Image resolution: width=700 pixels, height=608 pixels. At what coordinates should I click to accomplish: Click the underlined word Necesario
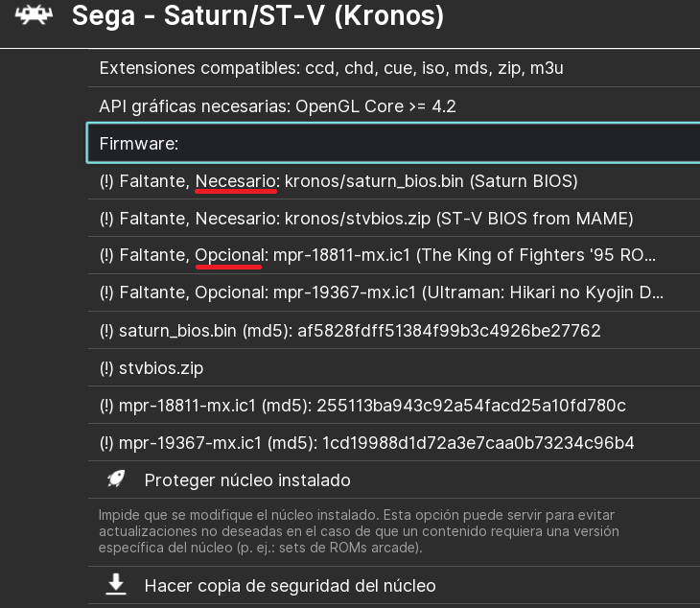[x=237, y=181]
